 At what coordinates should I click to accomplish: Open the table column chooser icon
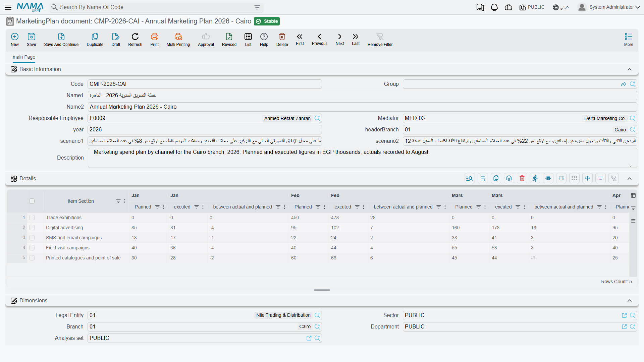633,195
